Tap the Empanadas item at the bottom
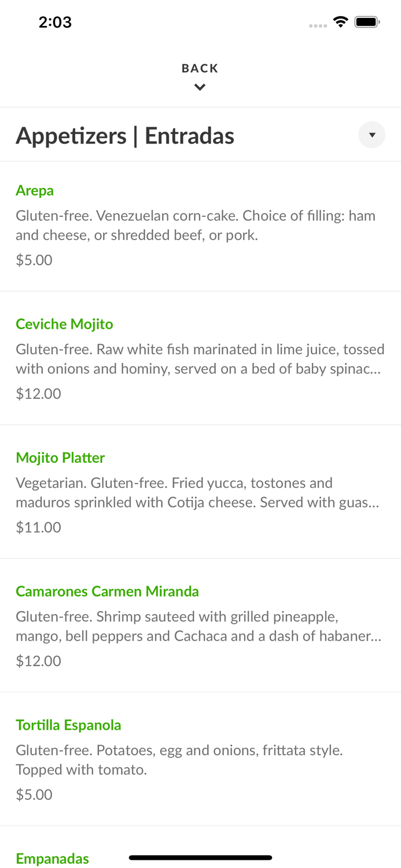This screenshot has width=401, height=868. click(x=52, y=859)
